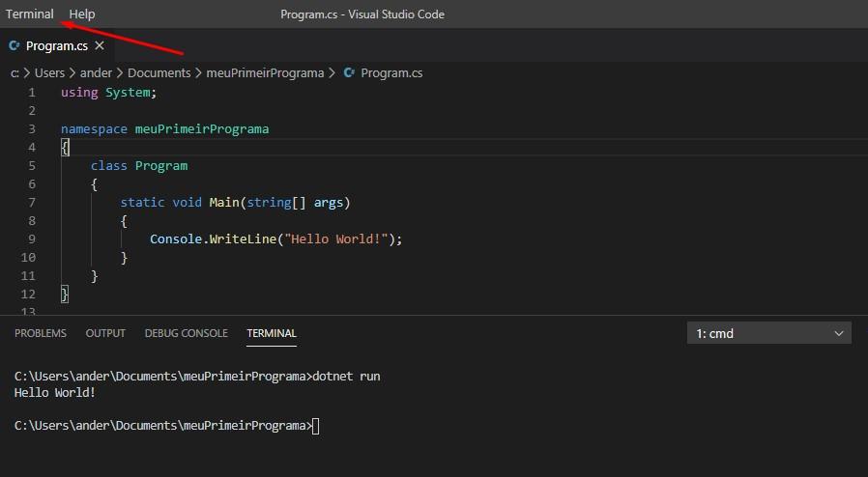868x477 pixels.
Task: Click line number 9 in the gutter
Action: pos(32,238)
